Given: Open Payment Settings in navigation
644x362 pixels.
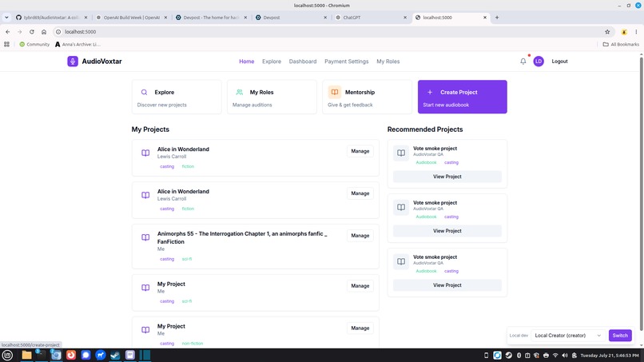Looking at the screenshot, I should pyautogui.click(x=346, y=62).
